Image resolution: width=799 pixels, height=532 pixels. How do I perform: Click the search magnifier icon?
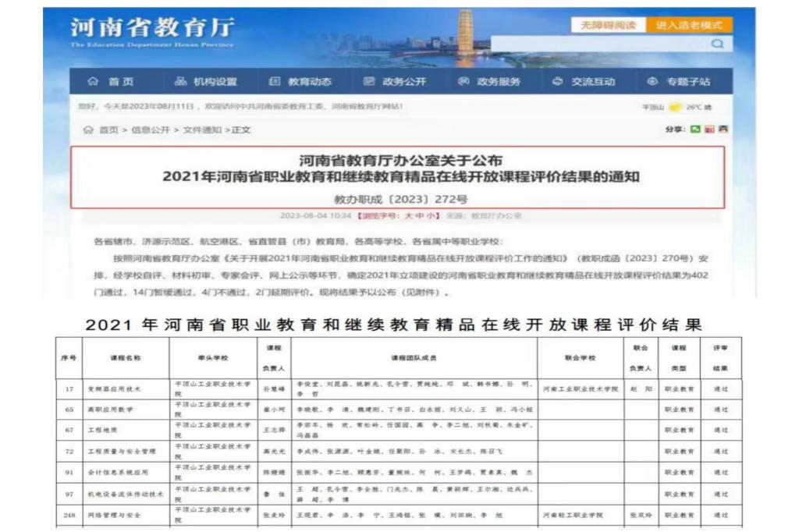click(x=717, y=45)
